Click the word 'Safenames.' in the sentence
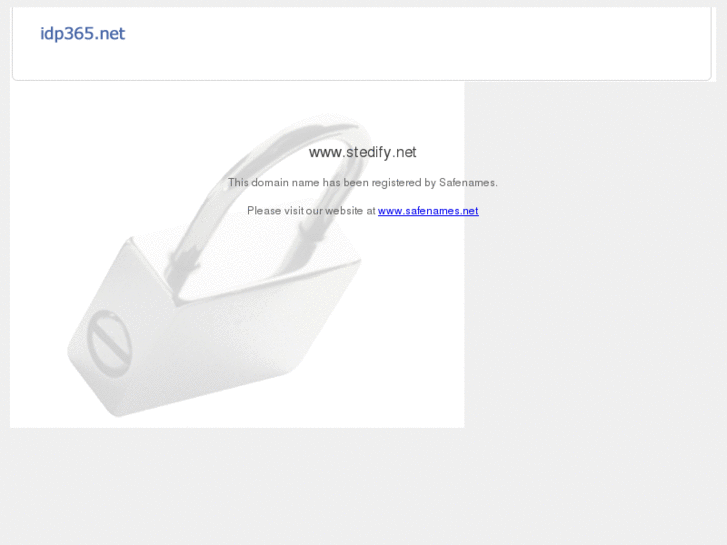The image size is (727, 545). 468,183
